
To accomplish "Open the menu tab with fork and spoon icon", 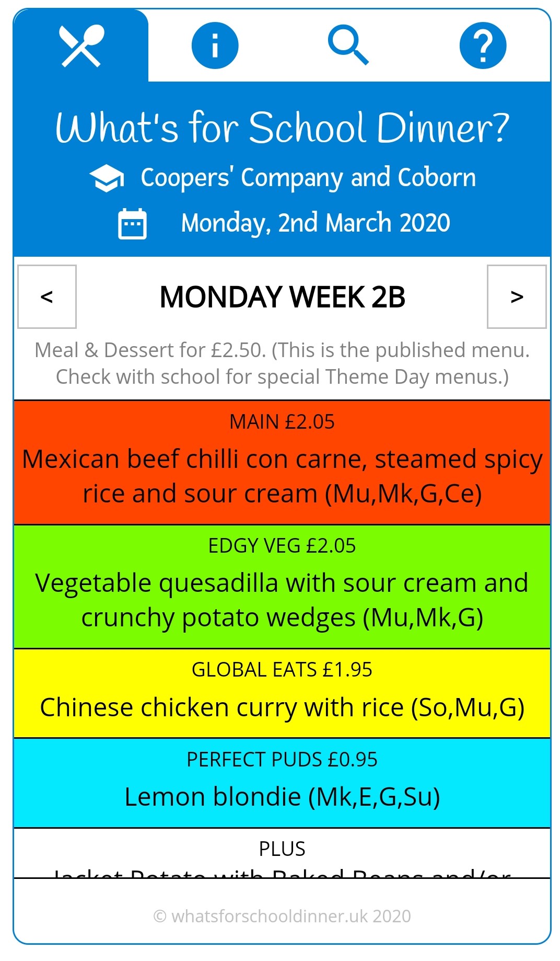I will [x=81, y=46].
